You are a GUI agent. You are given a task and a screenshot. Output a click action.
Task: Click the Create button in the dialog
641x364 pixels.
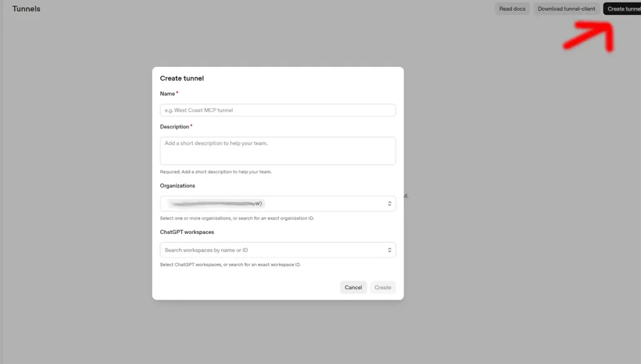382,287
